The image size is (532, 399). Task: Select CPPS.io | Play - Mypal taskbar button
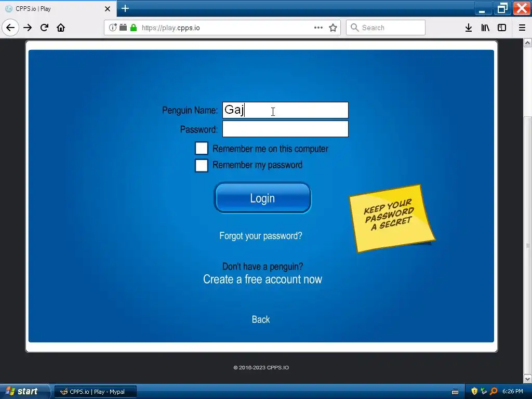[96, 392]
